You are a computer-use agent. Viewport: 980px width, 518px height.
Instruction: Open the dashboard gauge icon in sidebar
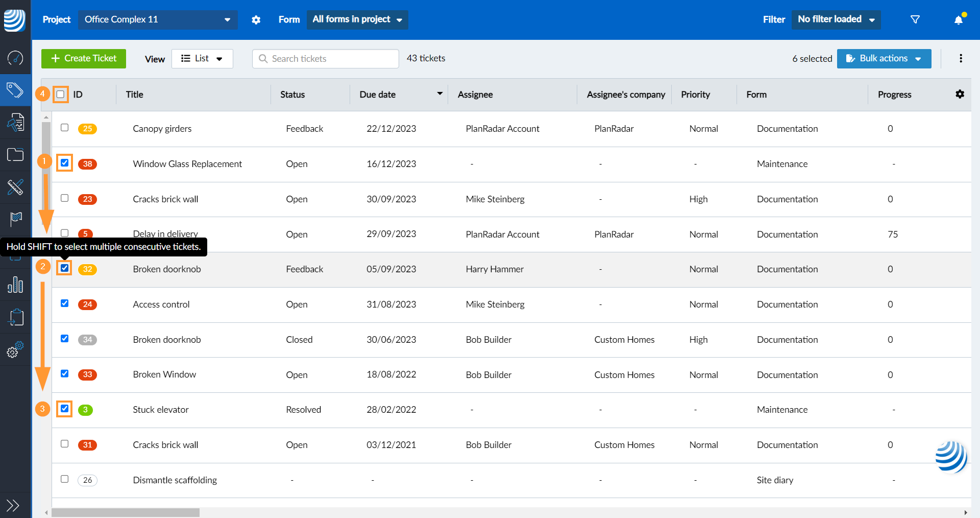click(15, 58)
